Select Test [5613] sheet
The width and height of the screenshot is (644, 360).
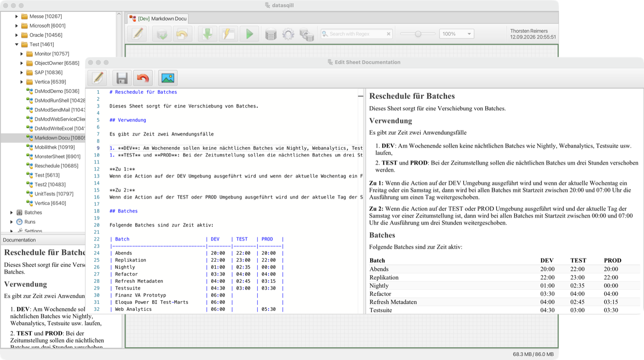[47, 175]
